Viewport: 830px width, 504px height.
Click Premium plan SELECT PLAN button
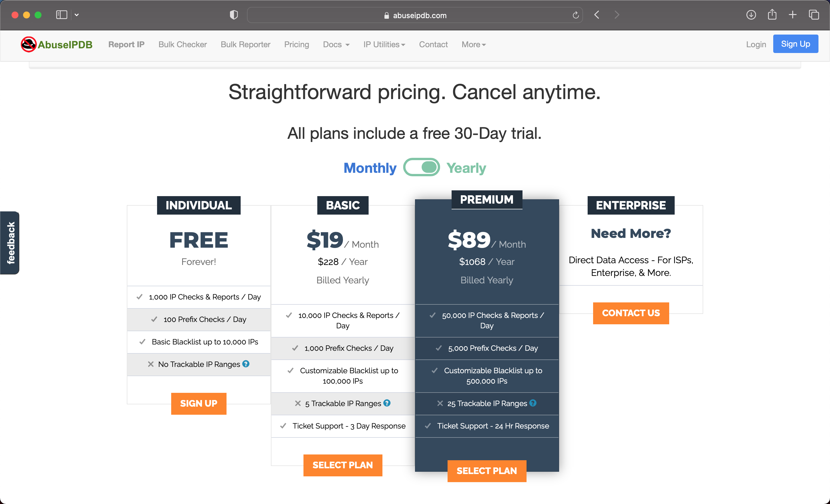coord(486,471)
